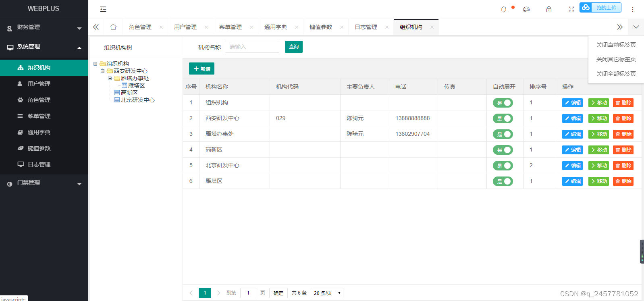This screenshot has height=301, width=644.
Task: Click 编辑 for the 西安研发中心 row
Action: click(x=572, y=118)
